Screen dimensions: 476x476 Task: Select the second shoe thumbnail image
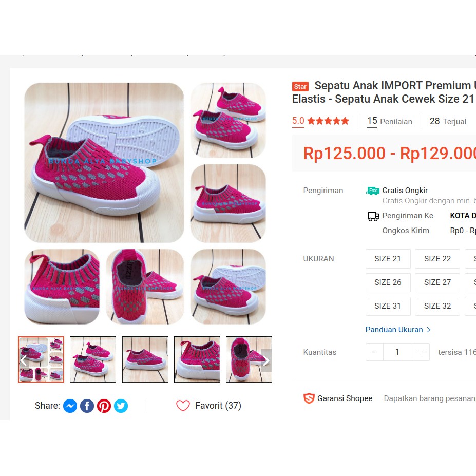93,359
